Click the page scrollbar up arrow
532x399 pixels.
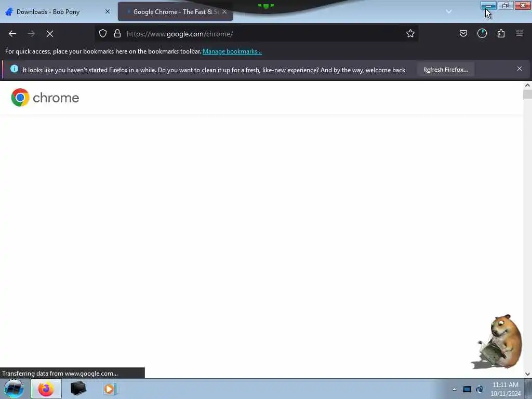click(527, 85)
